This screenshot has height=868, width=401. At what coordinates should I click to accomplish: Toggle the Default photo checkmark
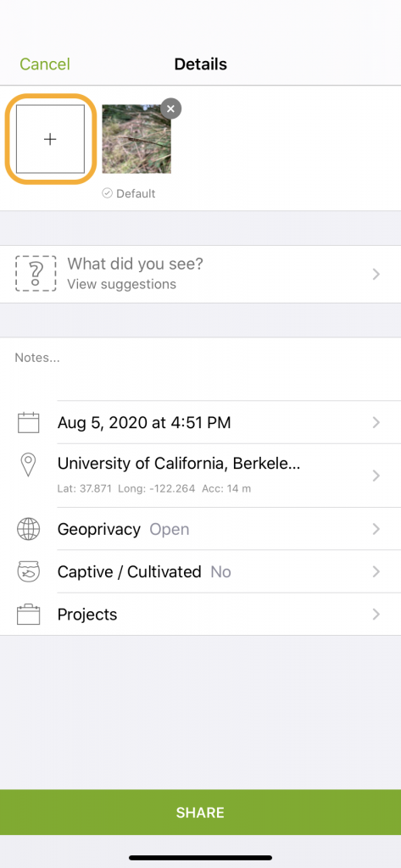coord(108,193)
